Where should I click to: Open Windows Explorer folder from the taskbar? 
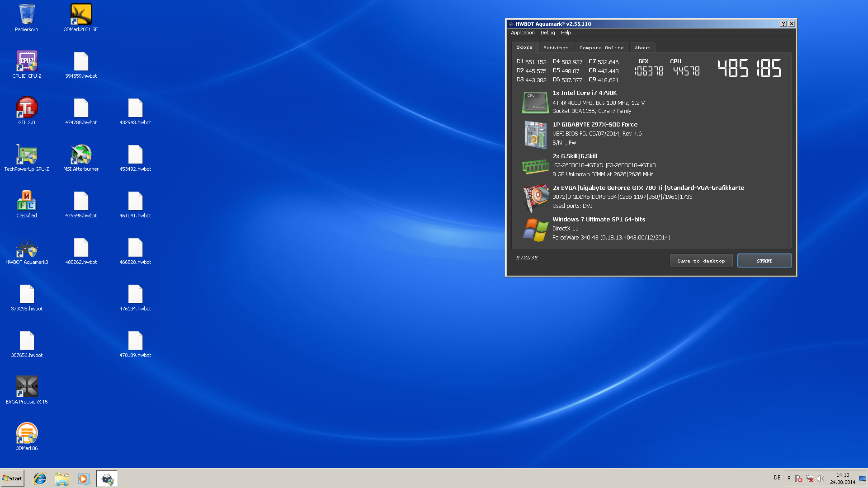(x=62, y=479)
